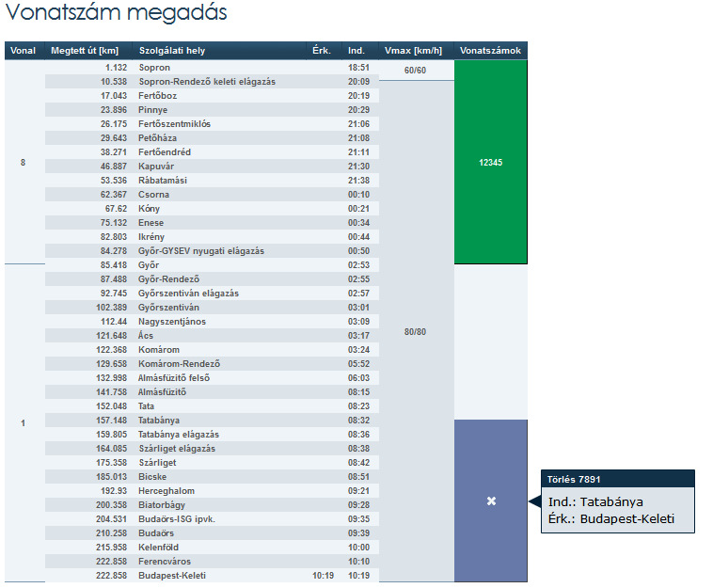Click line number 1 in Vonal column
This screenshot has width=713, height=588.
tap(23, 423)
